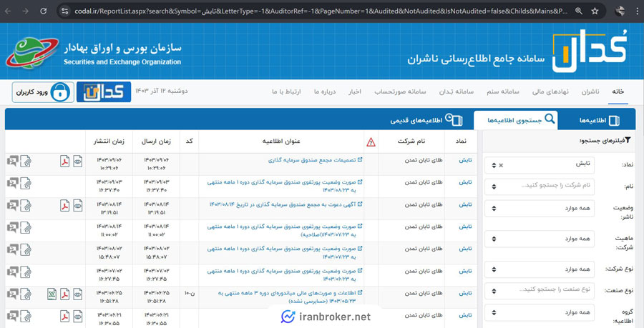The height and width of the screenshot is (328, 644).
Task: Open اخبار menu item
Action: 354,92
